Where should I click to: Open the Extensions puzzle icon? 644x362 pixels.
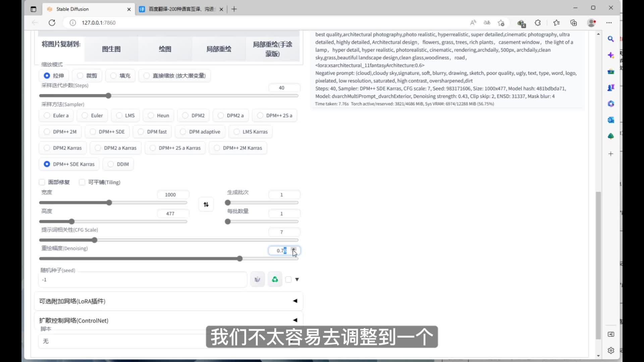(538, 23)
